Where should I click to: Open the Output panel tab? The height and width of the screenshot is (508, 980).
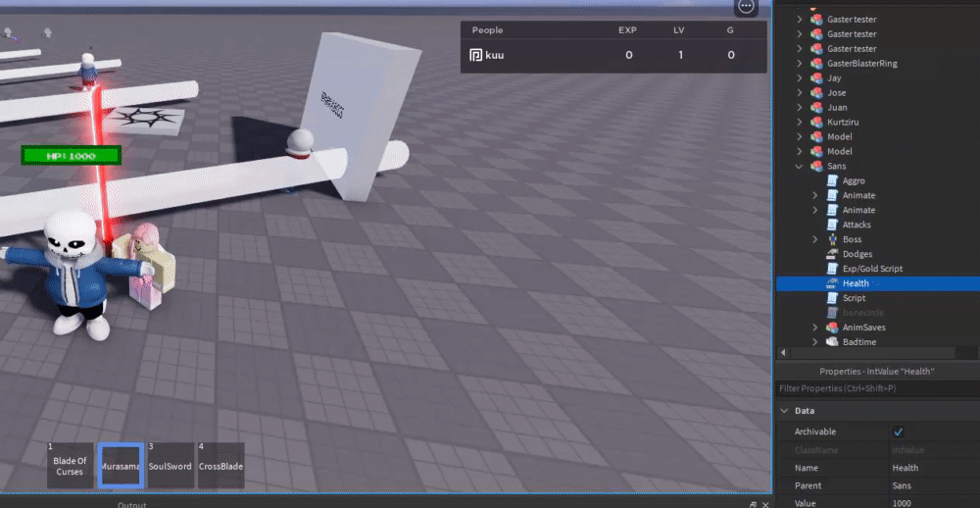point(132,504)
